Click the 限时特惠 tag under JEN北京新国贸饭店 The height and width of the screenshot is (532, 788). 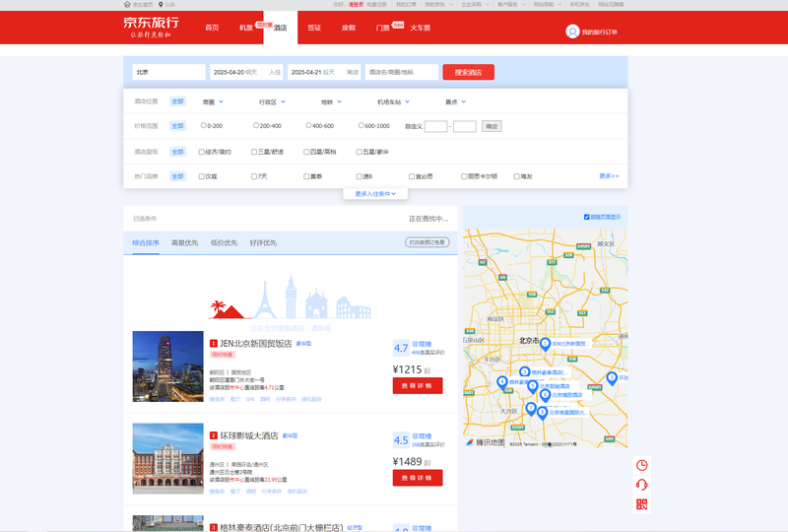[x=223, y=355]
